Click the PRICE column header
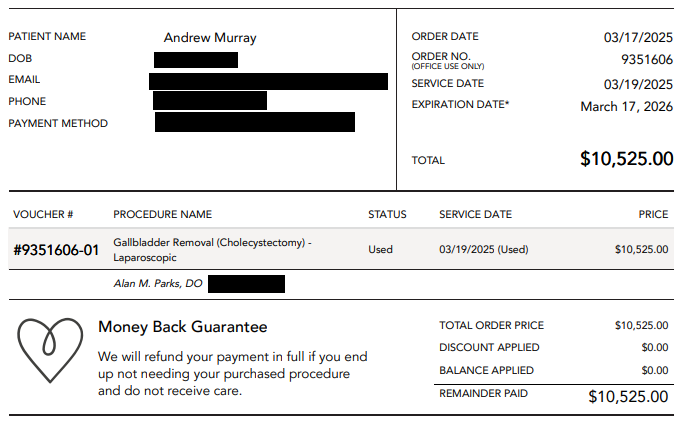The width and height of the screenshot is (682, 421). [653, 214]
